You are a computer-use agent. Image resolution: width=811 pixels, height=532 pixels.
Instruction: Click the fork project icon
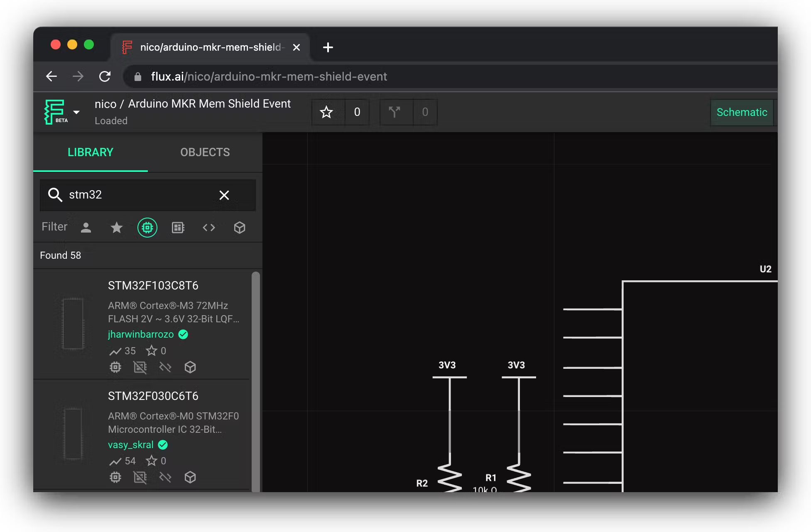pos(394,112)
